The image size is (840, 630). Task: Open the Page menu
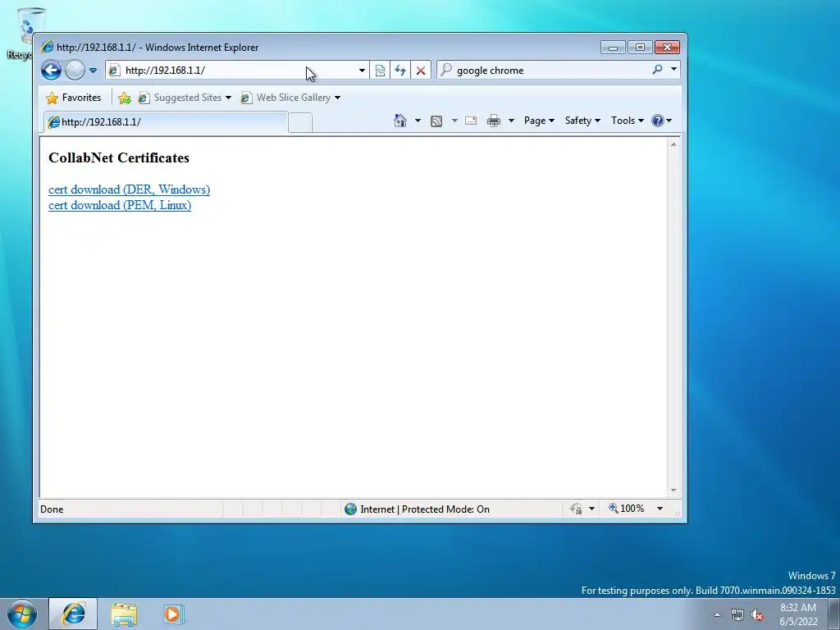[539, 121]
